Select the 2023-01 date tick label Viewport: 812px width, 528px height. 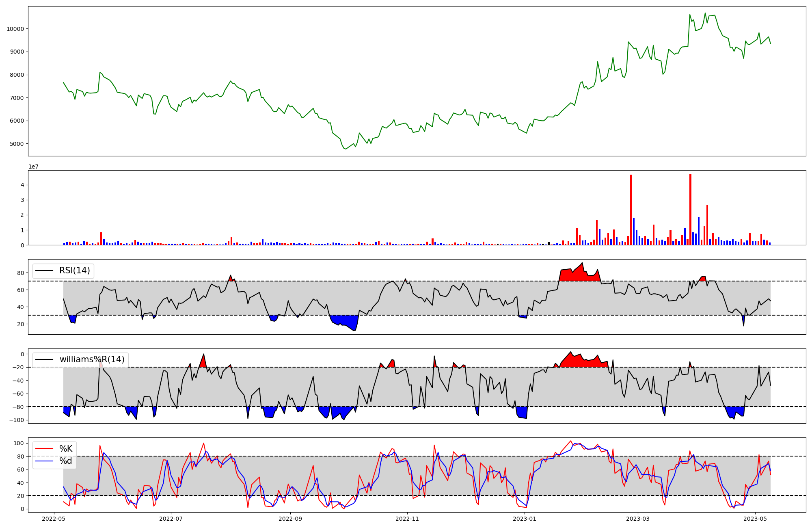pos(525,519)
